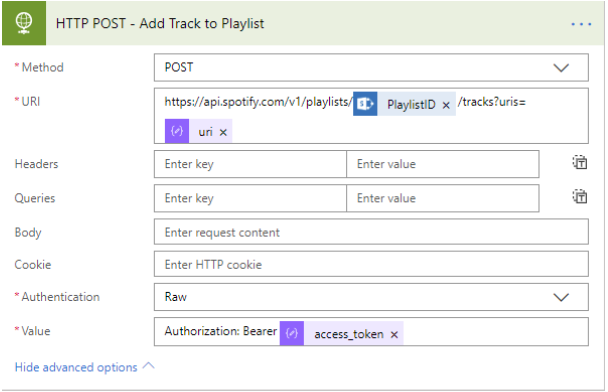Click the chevron beside Hide advanced options

tap(149, 366)
